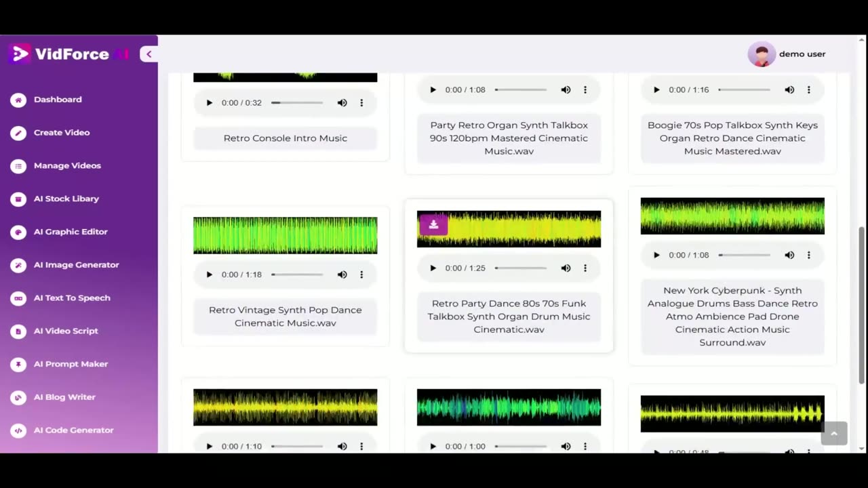Mute the Party Retro Organ Synth player

click(566, 90)
